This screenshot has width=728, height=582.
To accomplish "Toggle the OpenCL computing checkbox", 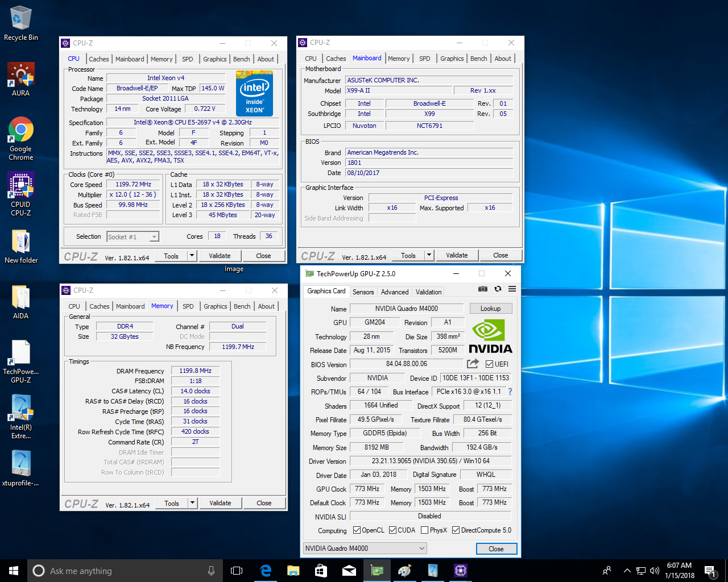I will pyautogui.click(x=357, y=530).
